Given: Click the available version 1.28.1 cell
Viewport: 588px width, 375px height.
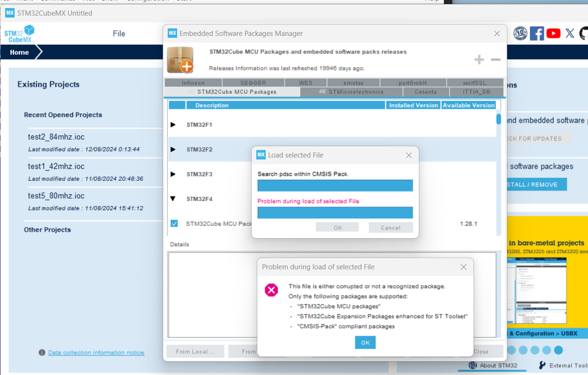Looking at the screenshot, I should tap(468, 223).
